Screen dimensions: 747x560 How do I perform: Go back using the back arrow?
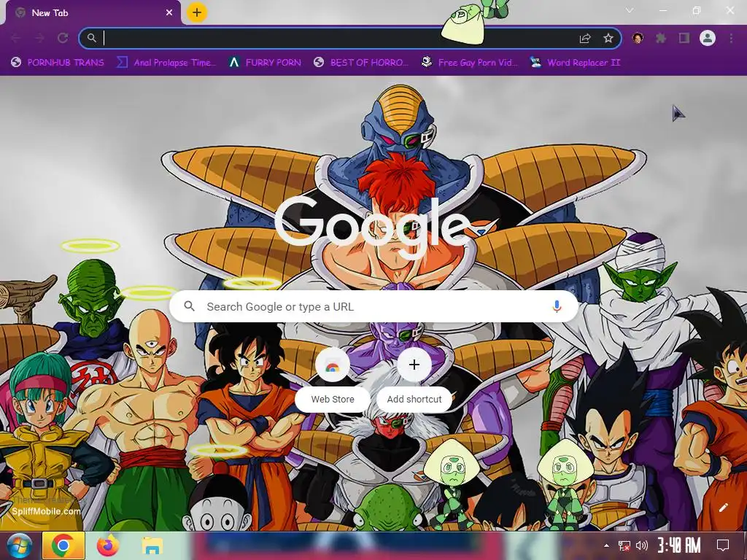pyautogui.click(x=15, y=38)
